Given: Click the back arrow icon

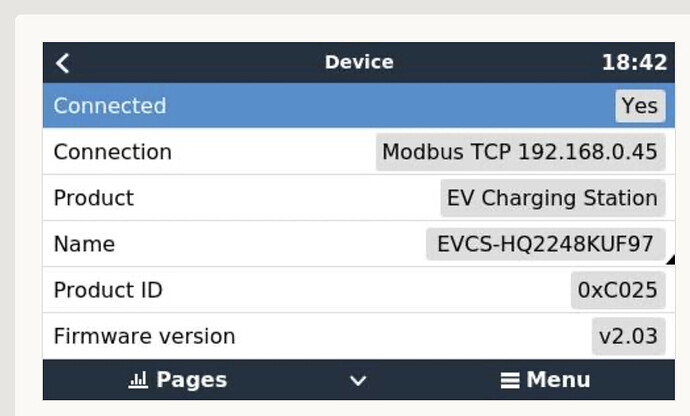Looking at the screenshot, I should pos(63,63).
